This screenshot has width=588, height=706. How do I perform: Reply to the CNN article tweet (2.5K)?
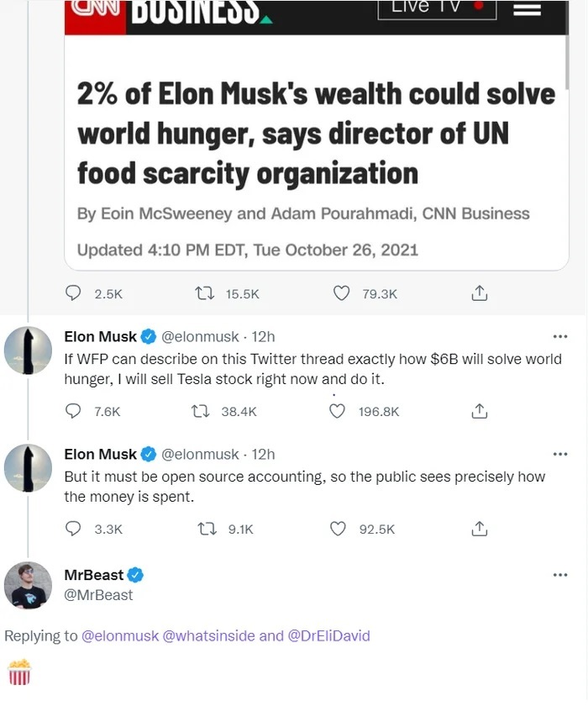coord(74,293)
